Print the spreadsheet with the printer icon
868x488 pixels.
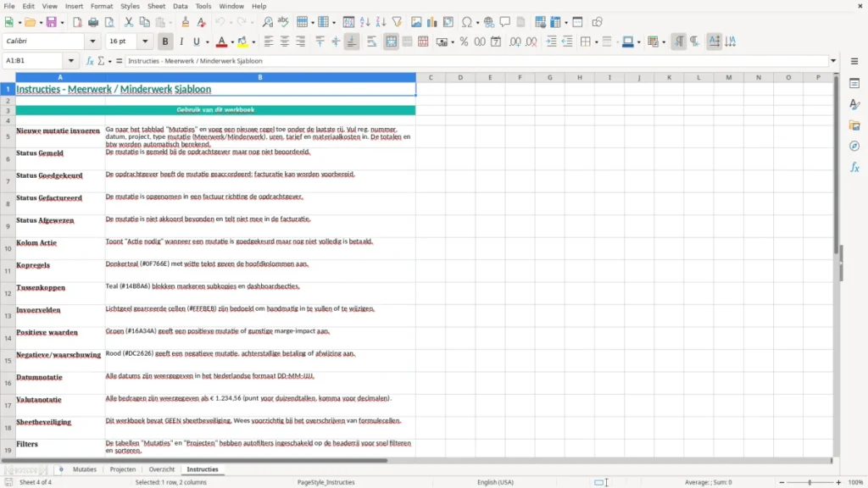(93, 22)
